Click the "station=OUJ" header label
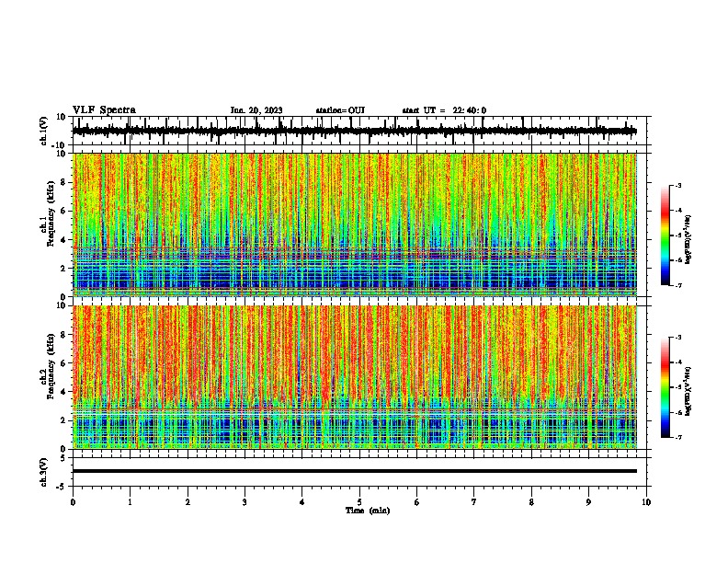 point(340,110)
